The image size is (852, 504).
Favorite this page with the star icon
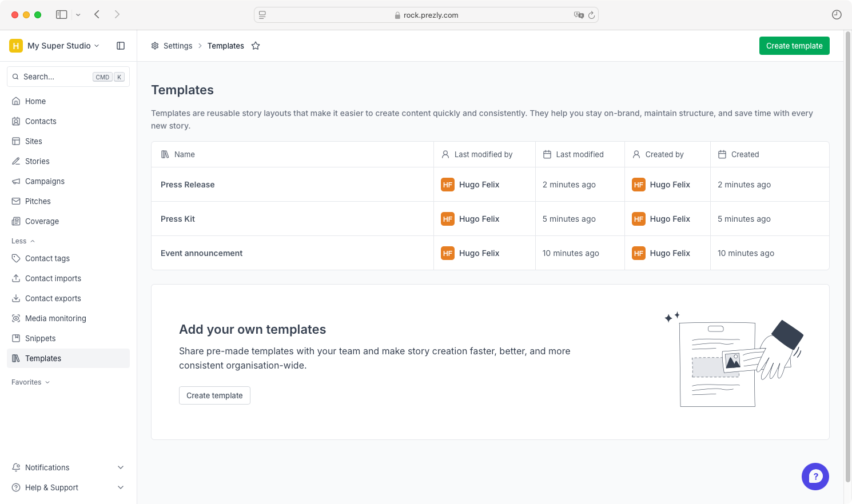click(256, 46)
